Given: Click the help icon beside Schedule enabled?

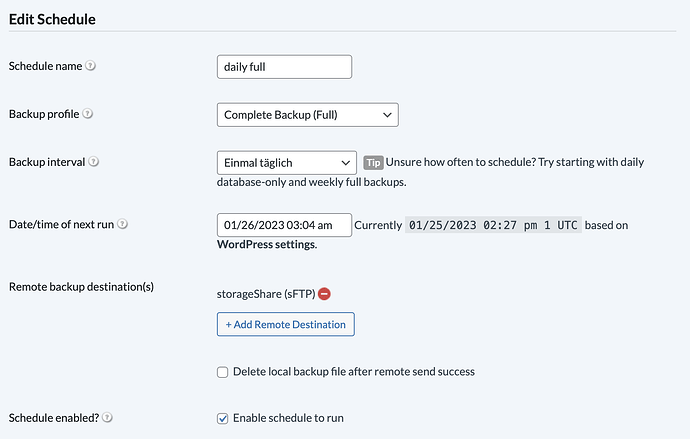Looking at the screenshot, I should pos(107,418).
